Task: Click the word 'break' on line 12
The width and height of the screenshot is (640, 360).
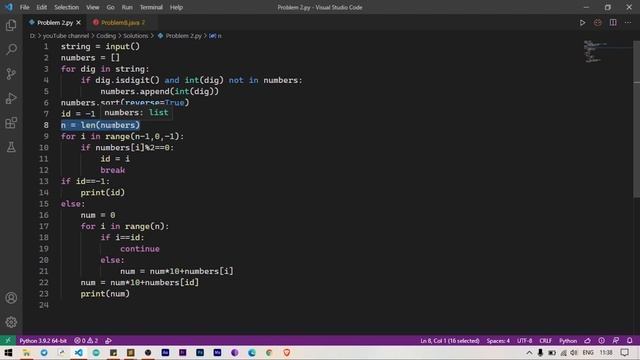Action: point(113,170)
